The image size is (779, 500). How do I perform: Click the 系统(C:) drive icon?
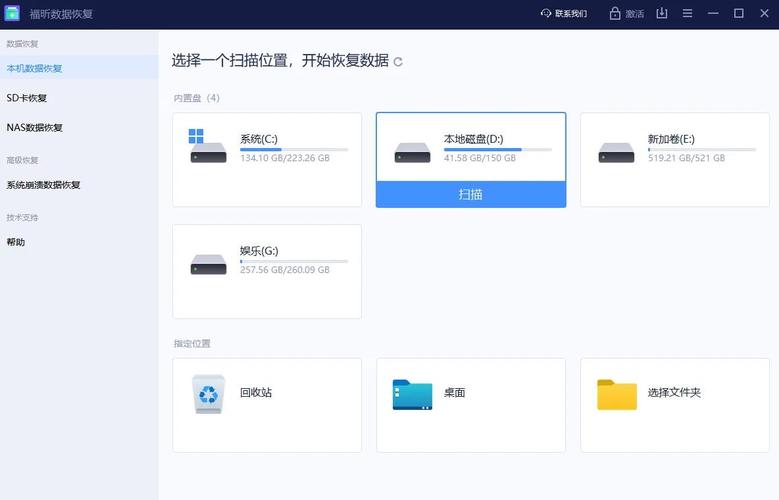tap(208, 146)
